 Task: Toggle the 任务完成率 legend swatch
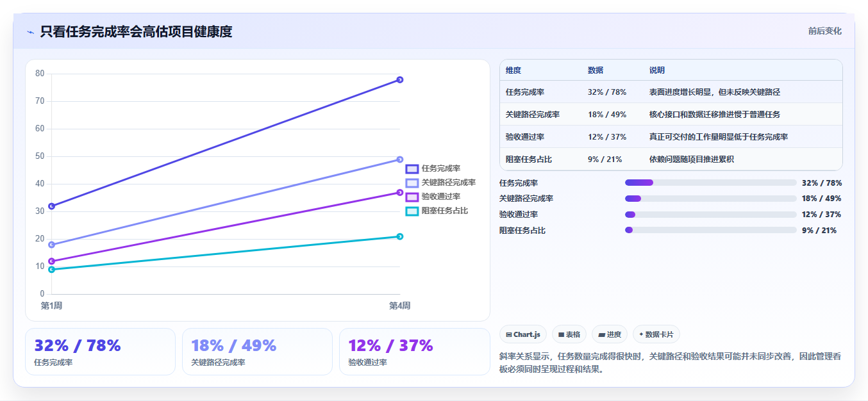pyautogui.click(x=412, y=169)
